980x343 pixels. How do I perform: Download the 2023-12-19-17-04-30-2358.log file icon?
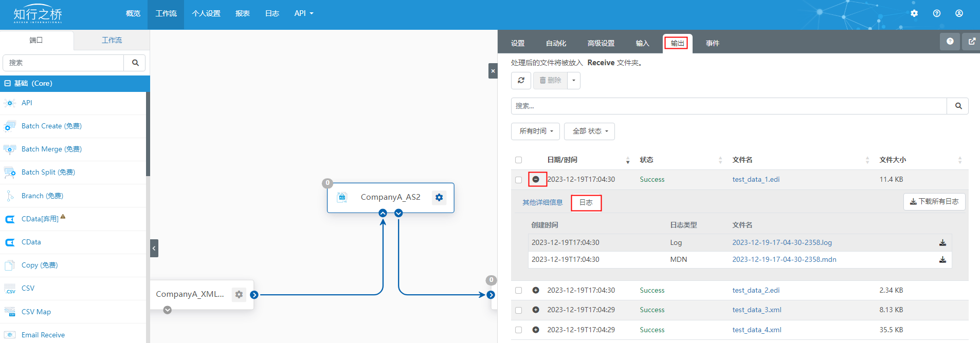coord(942,243)
